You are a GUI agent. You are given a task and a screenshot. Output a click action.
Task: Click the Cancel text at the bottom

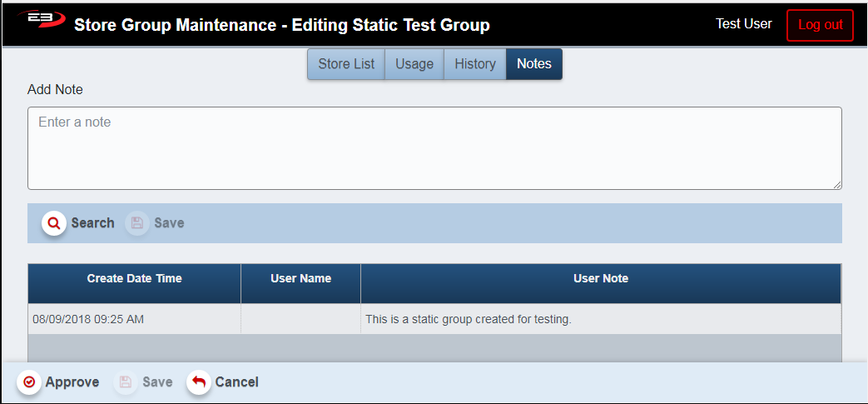237,382
